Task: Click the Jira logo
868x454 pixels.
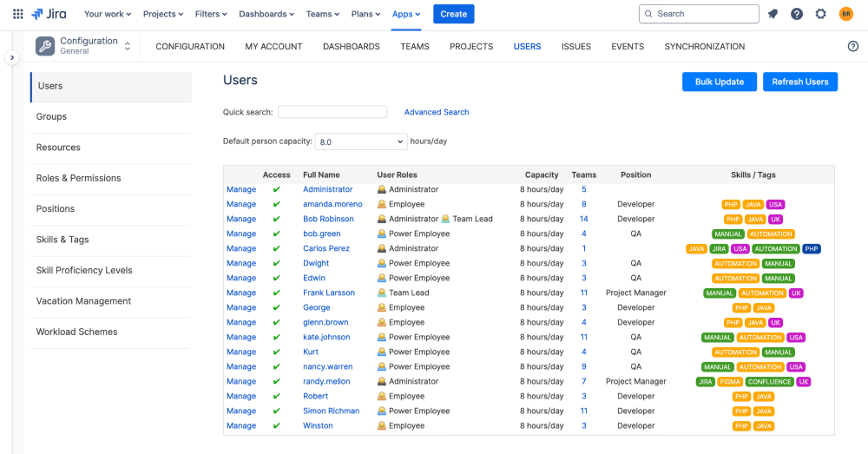Action: (x=49, y=14)
